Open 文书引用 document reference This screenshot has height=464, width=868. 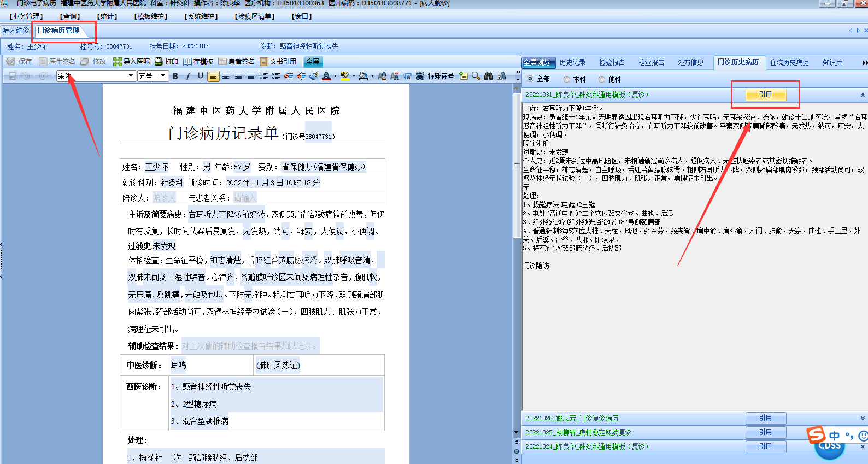pyautogui.click(x=278, y=62)
